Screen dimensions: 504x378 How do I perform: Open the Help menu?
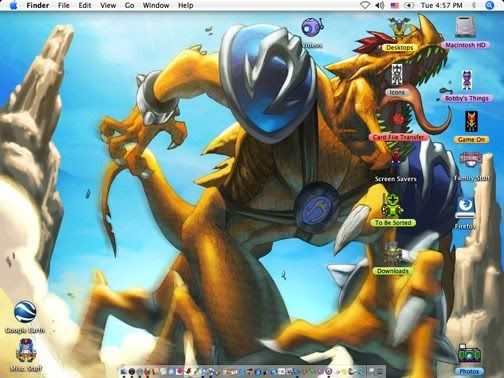click(x=186, y=5)
